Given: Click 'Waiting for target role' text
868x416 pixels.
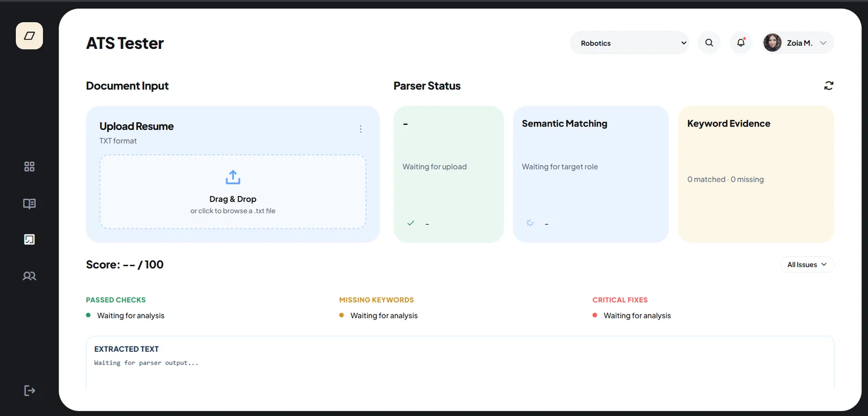Looking at the screenshot, I should coord(560,167).
